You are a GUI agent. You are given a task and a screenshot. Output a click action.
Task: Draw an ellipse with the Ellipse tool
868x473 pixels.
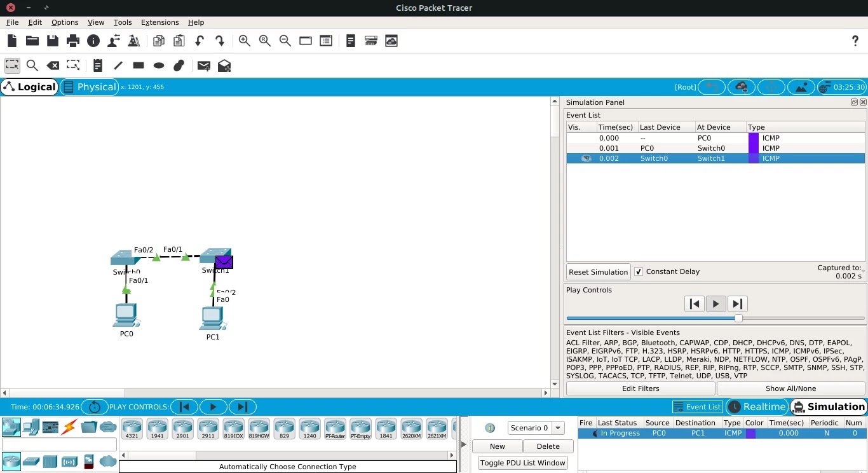(159, 65)
